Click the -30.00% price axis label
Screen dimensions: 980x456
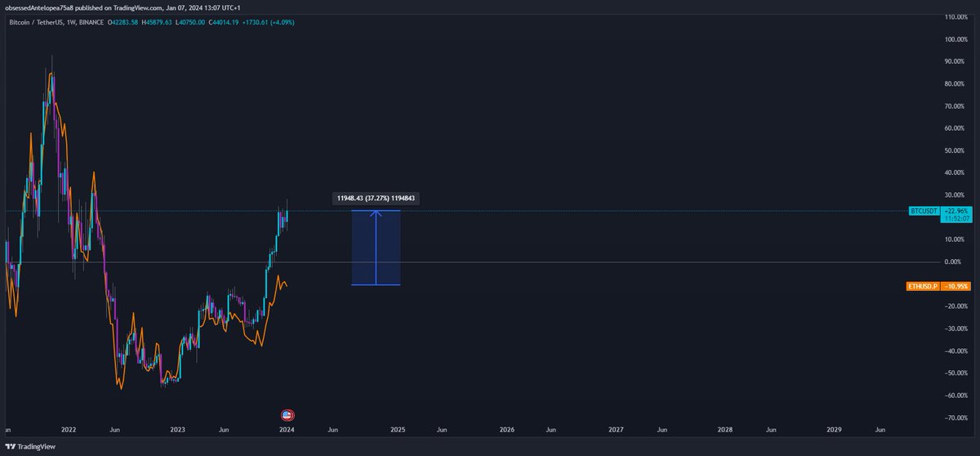(x=957, y=329)
